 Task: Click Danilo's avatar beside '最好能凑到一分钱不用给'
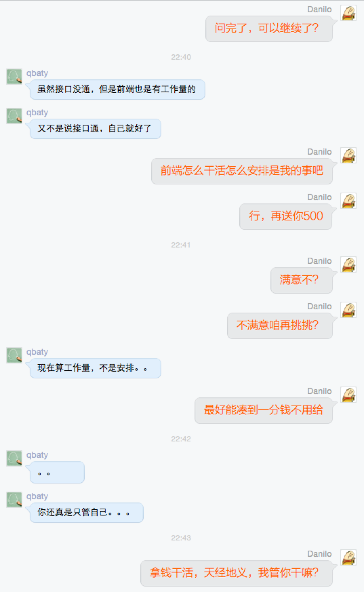click(x=348, y=395)
